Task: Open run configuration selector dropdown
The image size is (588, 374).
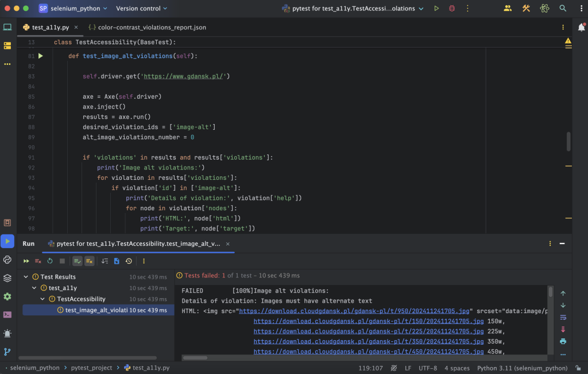Action: 353,8
